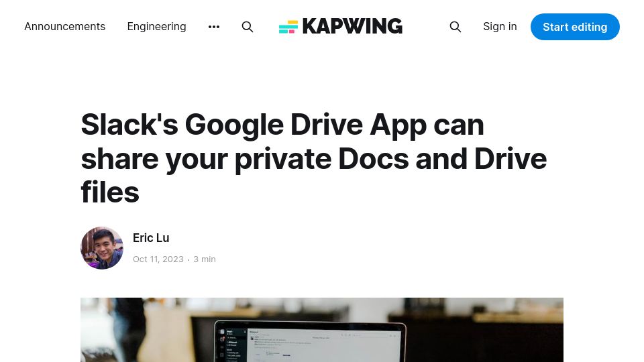Click the date Oct 11, 2023
The width and height of the screenshot is (644, 362).
click(158, 259)
